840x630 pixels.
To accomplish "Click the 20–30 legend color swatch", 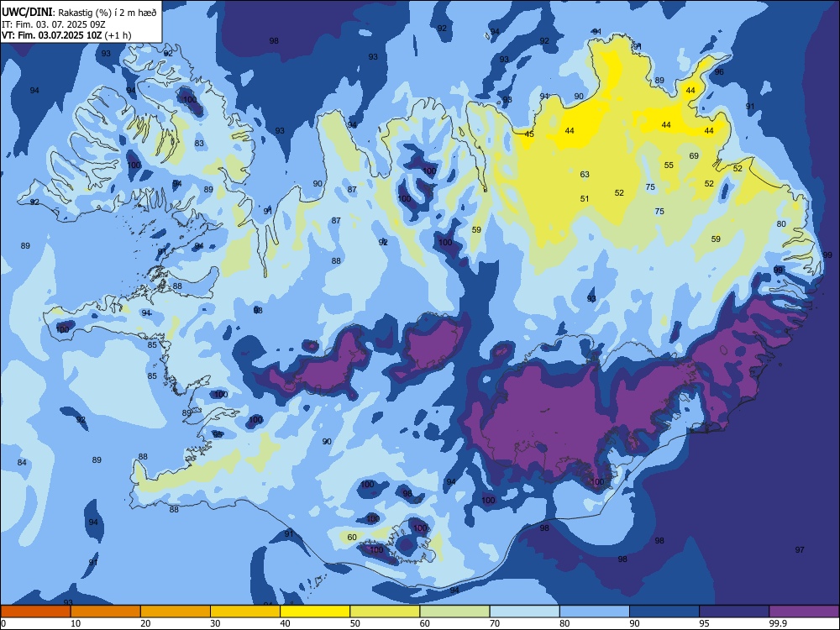I will coord(176,612).
